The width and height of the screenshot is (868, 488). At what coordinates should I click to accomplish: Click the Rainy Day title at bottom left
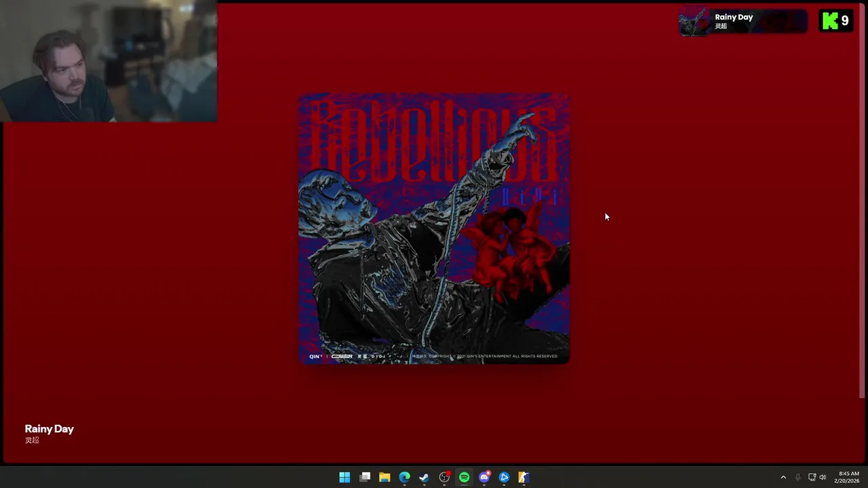pos(50,429)
